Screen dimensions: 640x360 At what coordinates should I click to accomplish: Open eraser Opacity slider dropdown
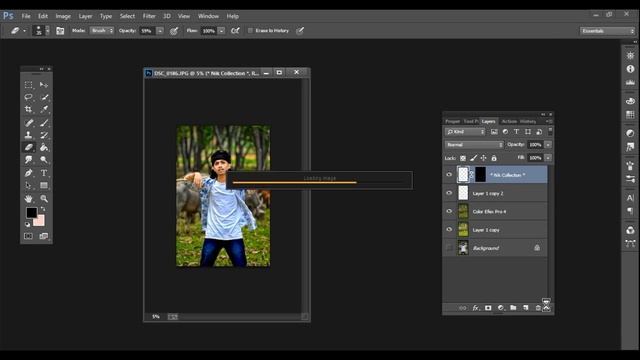point(160,31)
